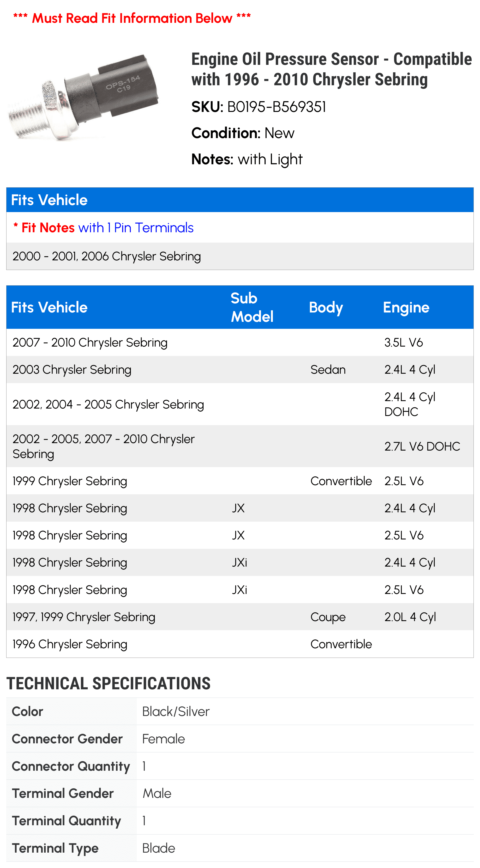480x868 pixels.
Task: Click the Terminal Type Blade value
Action: (159, 848)
